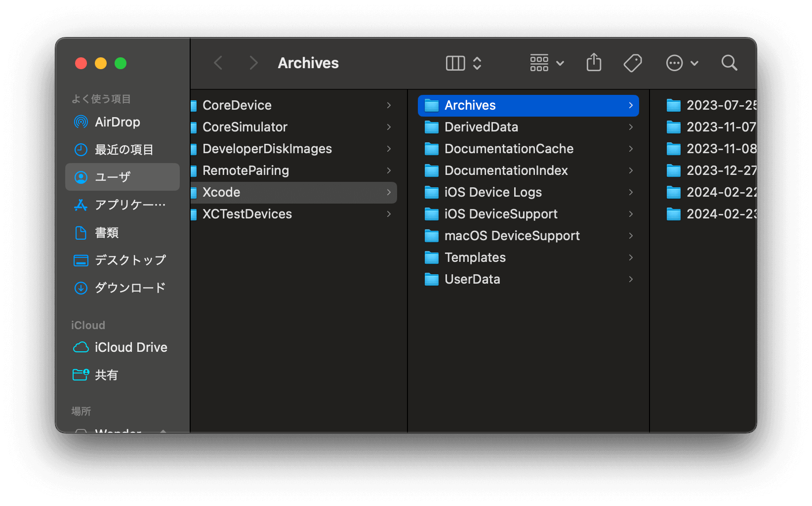812x506 pixels.
Task: Expand the UserData row chevron
Action: coord(631,279)
